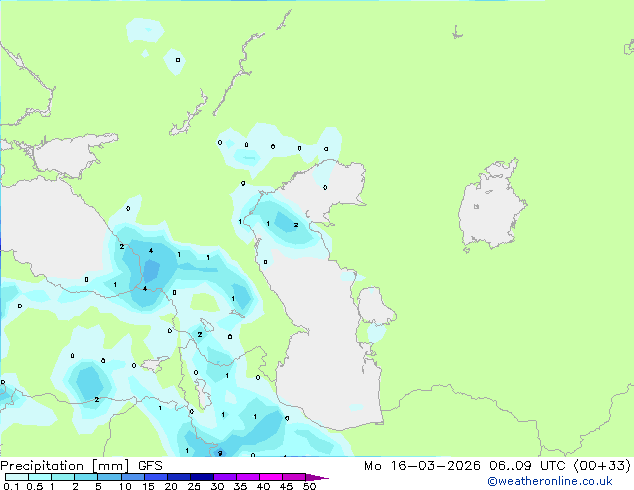Click the 'Precipitation' title text
Viewport: 634px width, 490px height.
tap(42, 466)
